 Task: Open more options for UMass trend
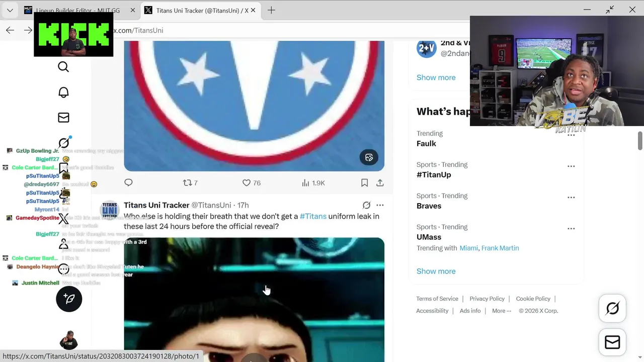coord(571,229)
